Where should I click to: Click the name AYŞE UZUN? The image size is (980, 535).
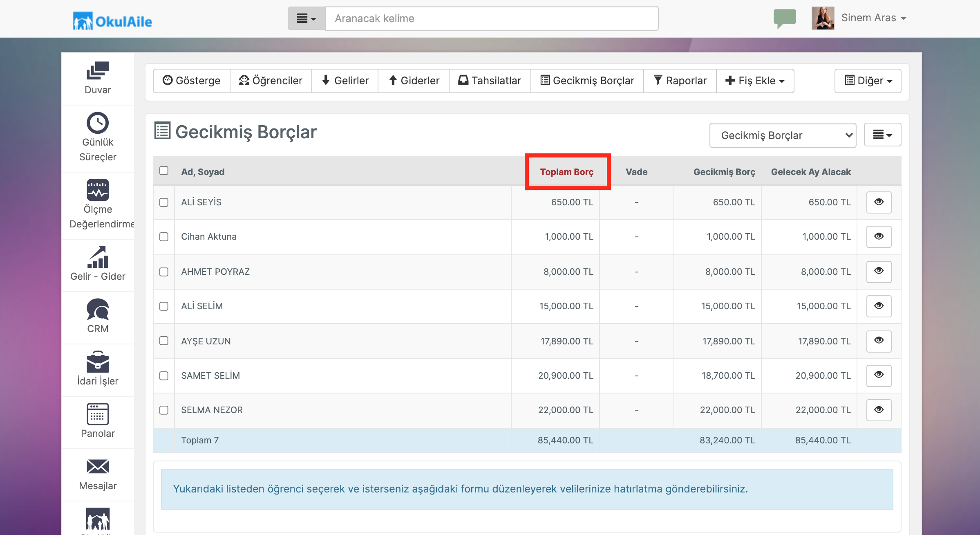pyautogui.click(x=206, y=341)
